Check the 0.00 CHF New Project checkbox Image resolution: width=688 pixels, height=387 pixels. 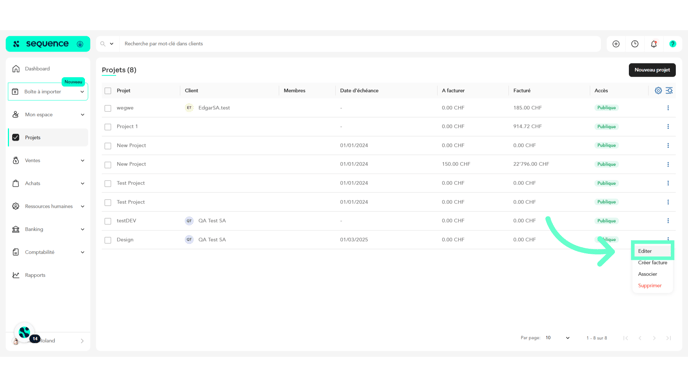click(108, 146)
